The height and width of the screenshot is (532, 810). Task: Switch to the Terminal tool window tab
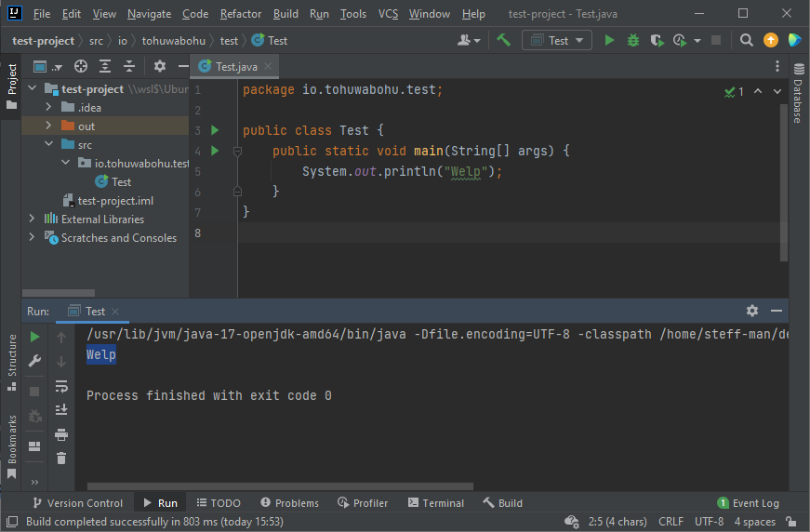[x=434, y=502]
